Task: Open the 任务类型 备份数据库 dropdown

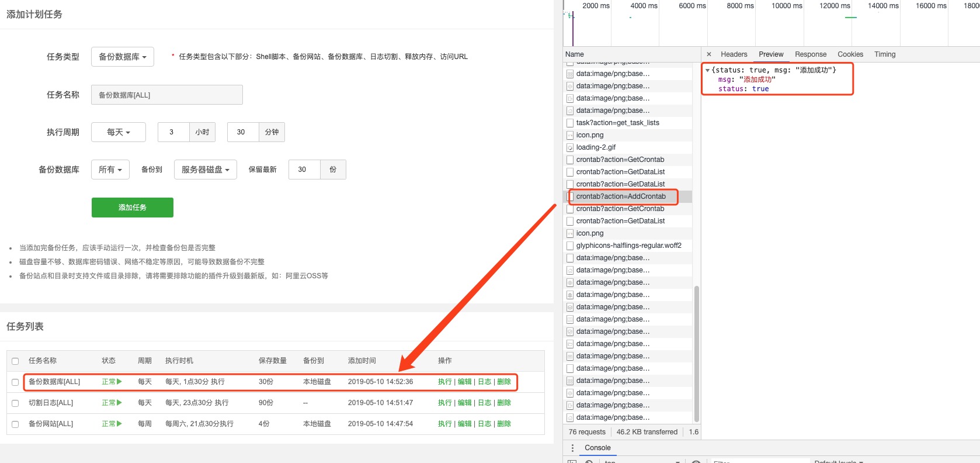Action: coord(123,57)
